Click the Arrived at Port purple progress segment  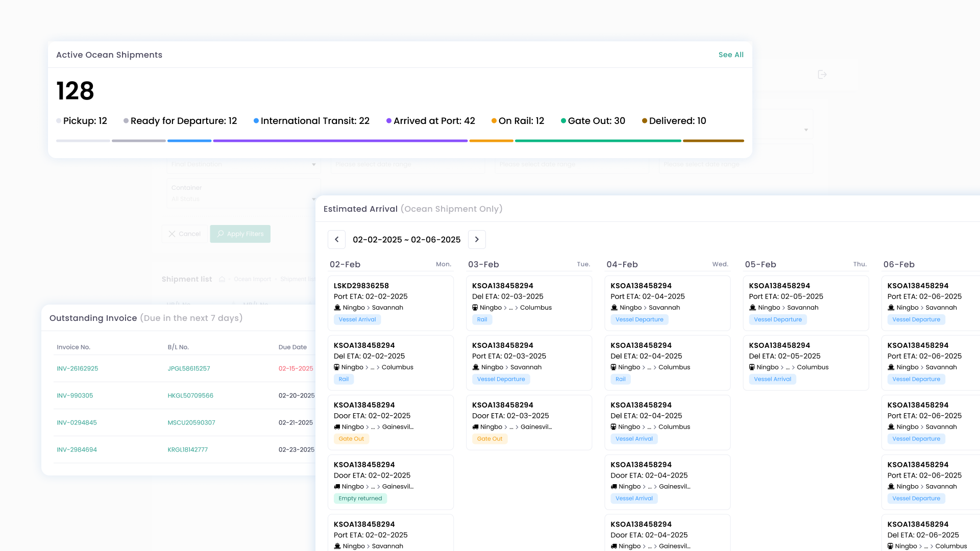[340, 141]
